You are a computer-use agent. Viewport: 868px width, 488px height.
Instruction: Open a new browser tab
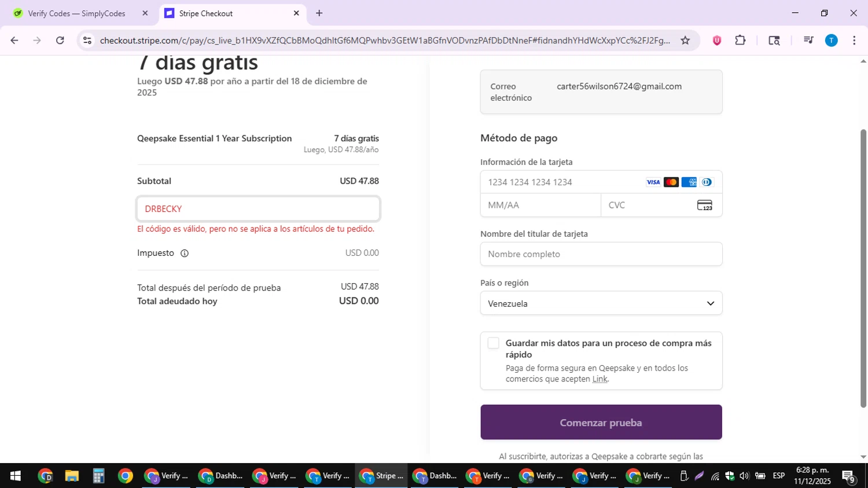(x=319, y=13)
